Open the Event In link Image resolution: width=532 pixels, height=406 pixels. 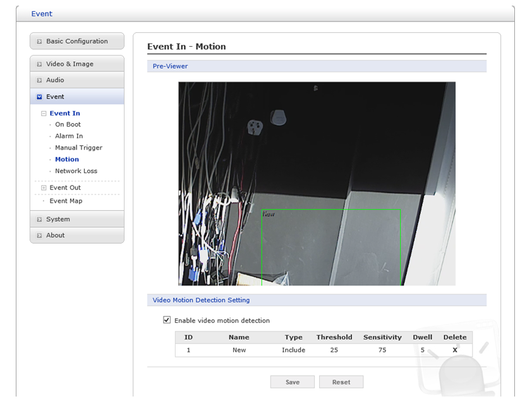65,113
